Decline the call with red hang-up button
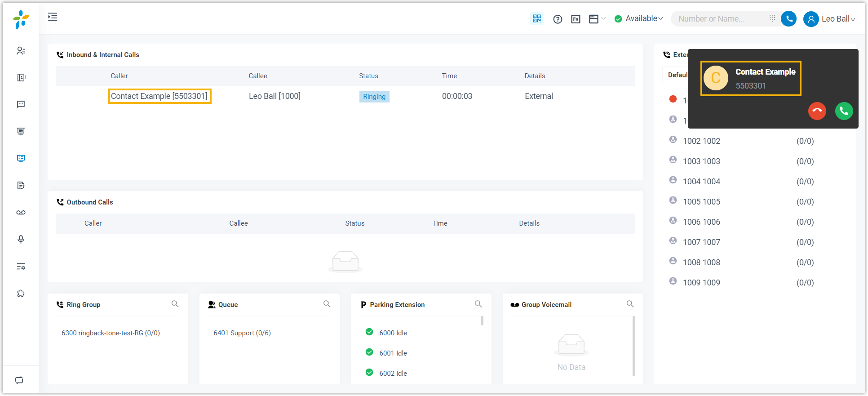868x396 pixels. (x=817, y=111)
